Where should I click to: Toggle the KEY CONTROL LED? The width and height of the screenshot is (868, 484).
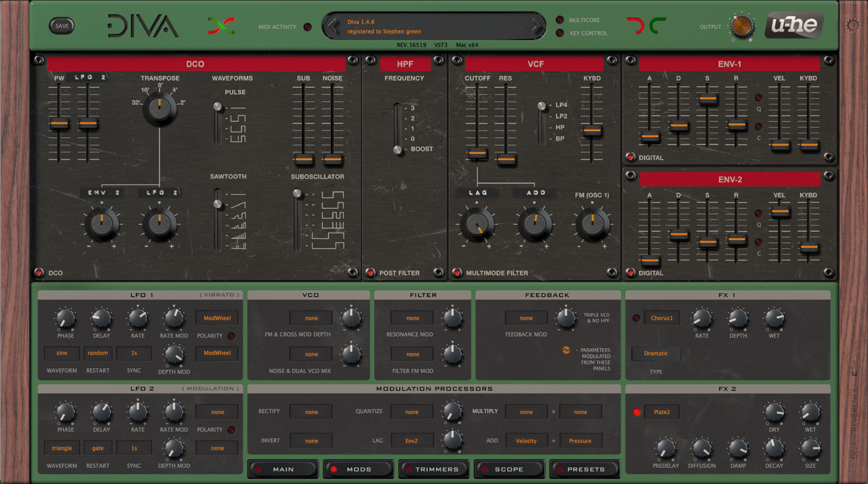(560, 33)
